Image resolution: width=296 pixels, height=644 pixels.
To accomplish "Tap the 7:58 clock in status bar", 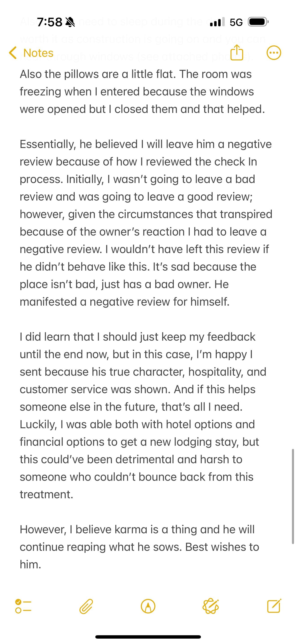I will (x=50, y=22).
